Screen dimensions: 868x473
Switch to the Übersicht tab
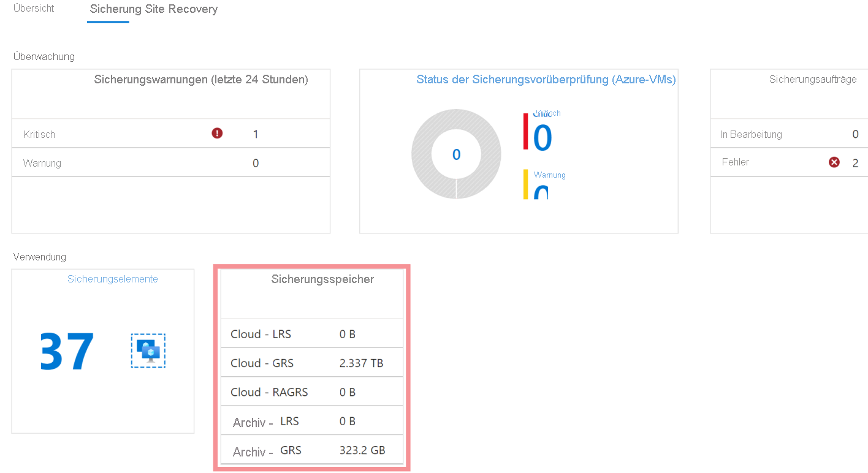point(34,9)
